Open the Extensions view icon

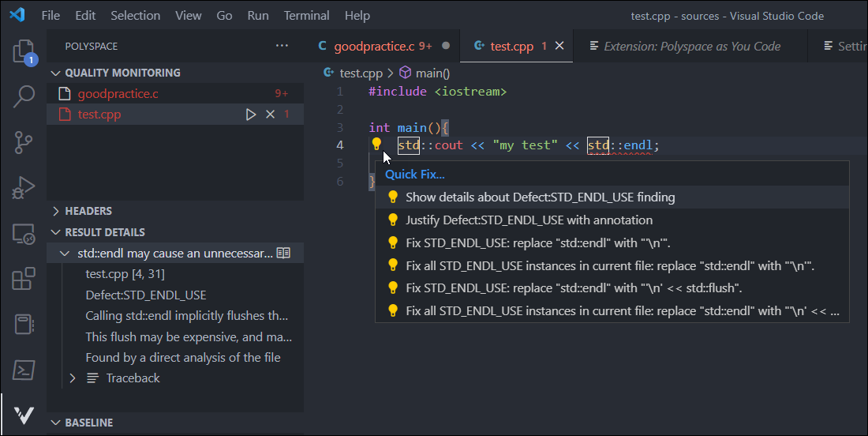23,279
